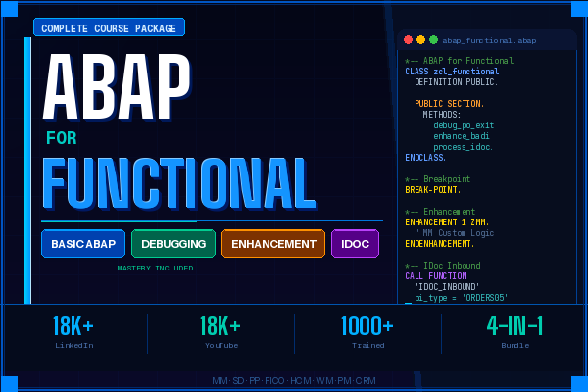Click the 'IDOC_INBOUND' string literal

(x=447, y=287)
